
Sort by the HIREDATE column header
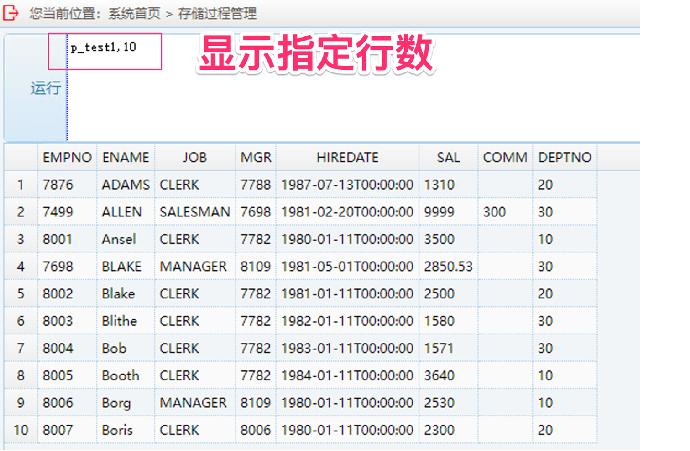347,158
